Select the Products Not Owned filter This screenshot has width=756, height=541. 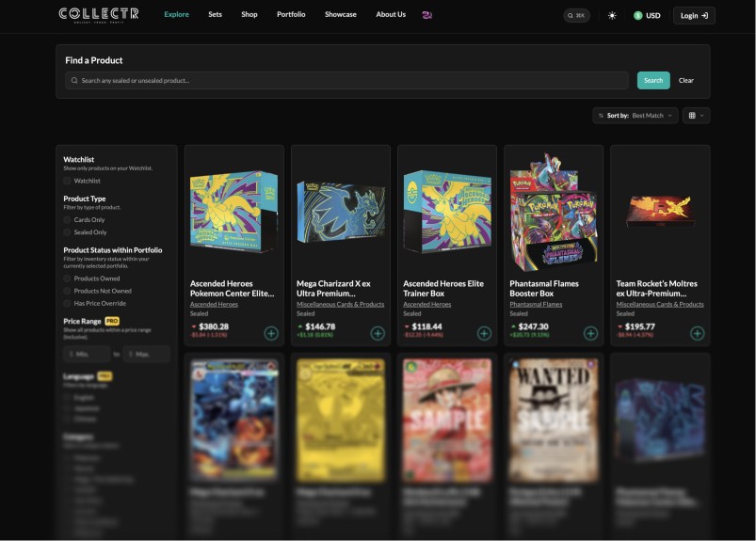click(67, 291)
